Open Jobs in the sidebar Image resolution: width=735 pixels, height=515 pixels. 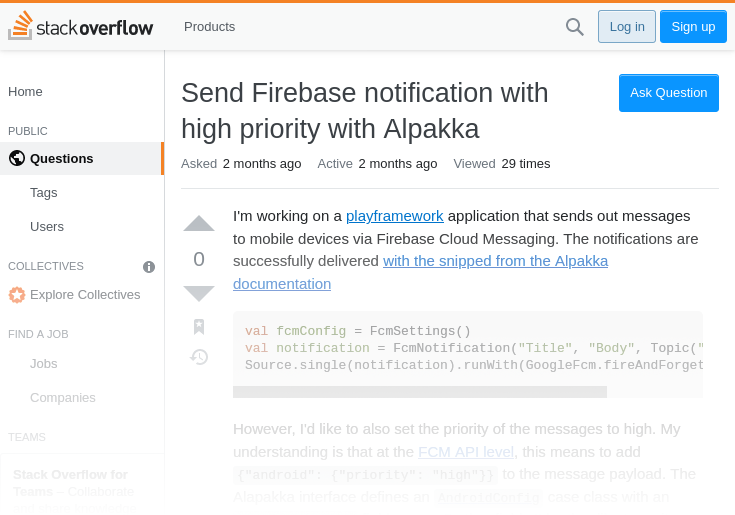pos(44,364)
